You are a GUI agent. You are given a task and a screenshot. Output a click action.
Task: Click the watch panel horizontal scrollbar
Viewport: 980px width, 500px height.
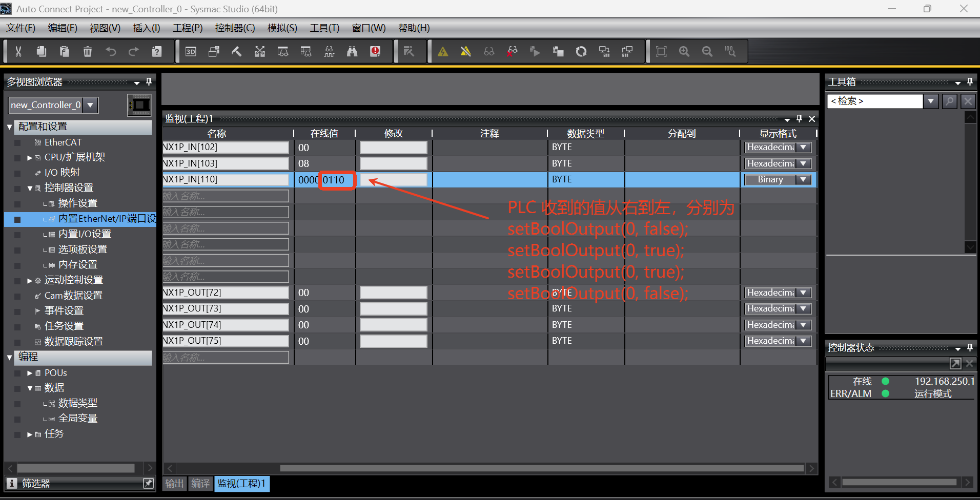542,468
